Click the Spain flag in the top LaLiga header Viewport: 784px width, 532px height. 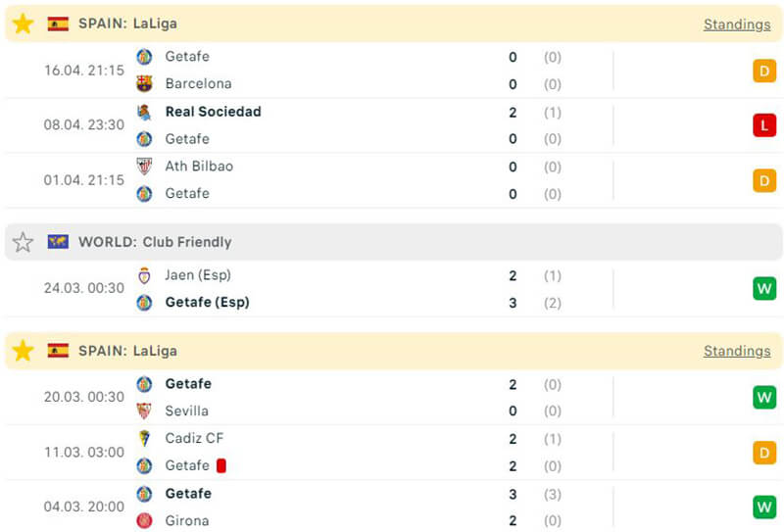pyautogui.click(x=58, y=24)
